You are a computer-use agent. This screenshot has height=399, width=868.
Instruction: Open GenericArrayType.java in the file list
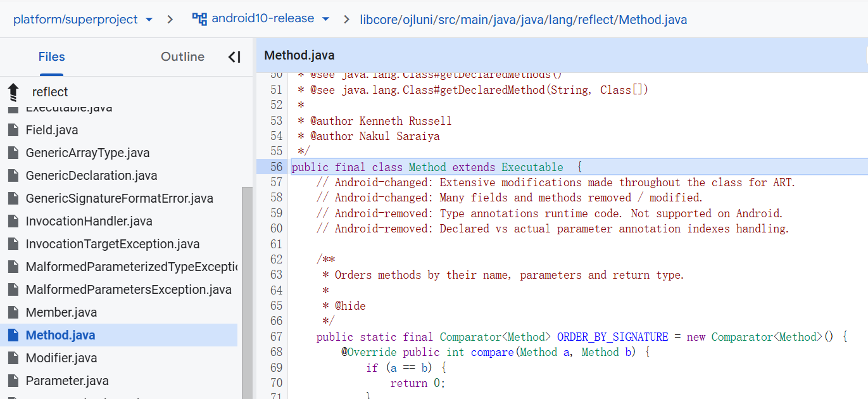[87, 153]
